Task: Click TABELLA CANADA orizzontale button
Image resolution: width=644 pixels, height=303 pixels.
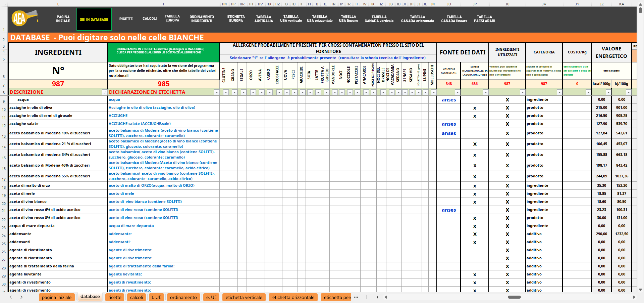Action: pyautogui.click(x=418, y=19)
